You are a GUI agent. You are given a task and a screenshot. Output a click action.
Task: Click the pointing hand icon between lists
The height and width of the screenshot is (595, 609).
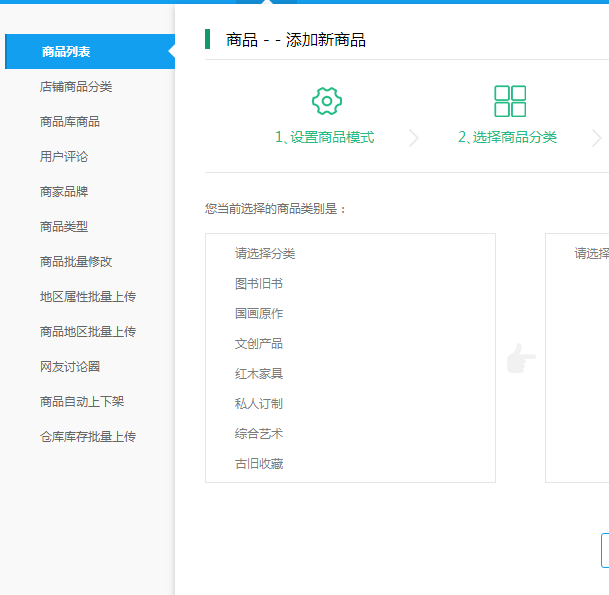click(x=521, y=359)
